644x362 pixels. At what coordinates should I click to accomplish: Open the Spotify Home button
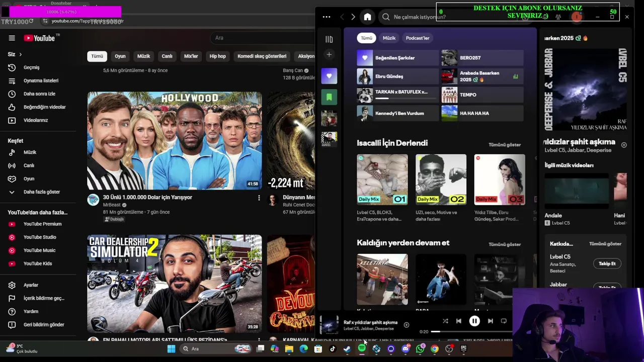pos(367,17)
